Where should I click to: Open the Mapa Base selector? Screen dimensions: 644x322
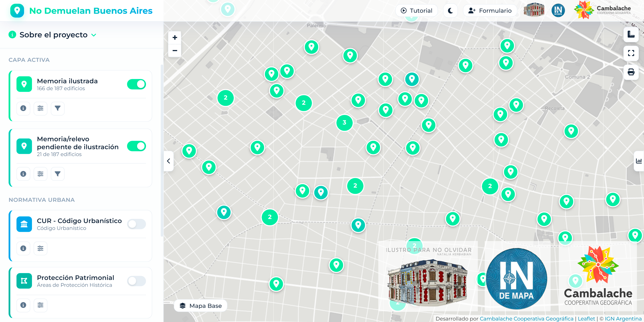200,305
